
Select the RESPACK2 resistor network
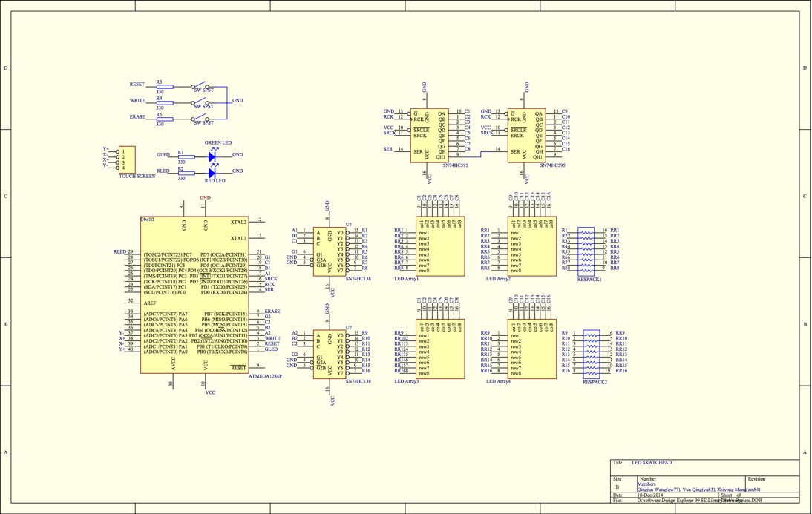592,354
